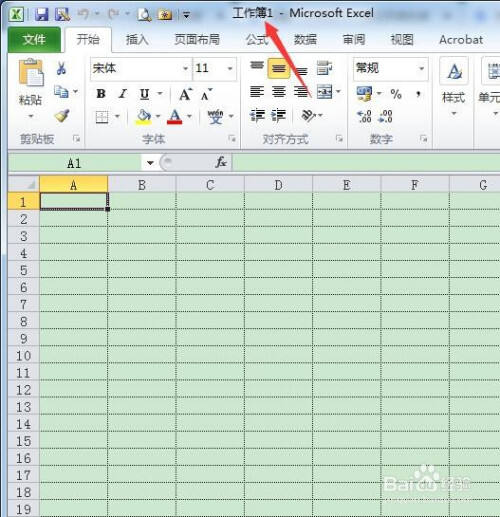Image resolution: width=500 pixels, height=517 pixels.
Task: Open the 文件 (File) tab
Action: coord(34,40)
